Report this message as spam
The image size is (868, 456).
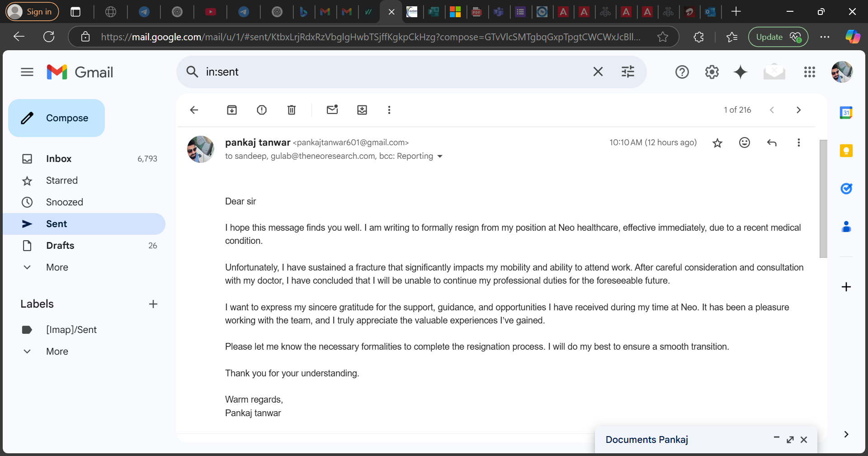(262, 110)
